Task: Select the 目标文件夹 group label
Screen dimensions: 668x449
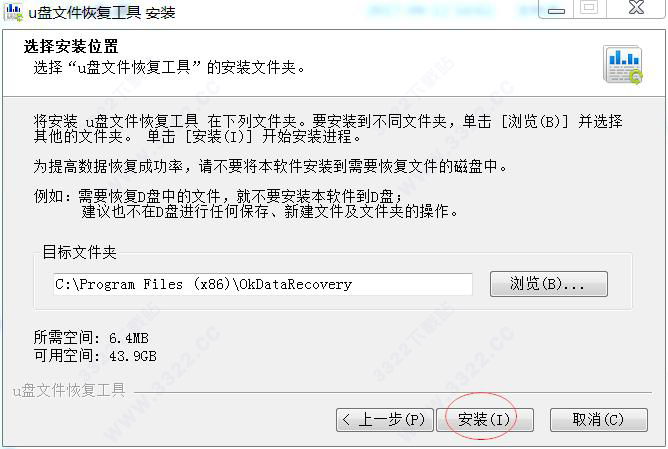Action: coord(79,252)
